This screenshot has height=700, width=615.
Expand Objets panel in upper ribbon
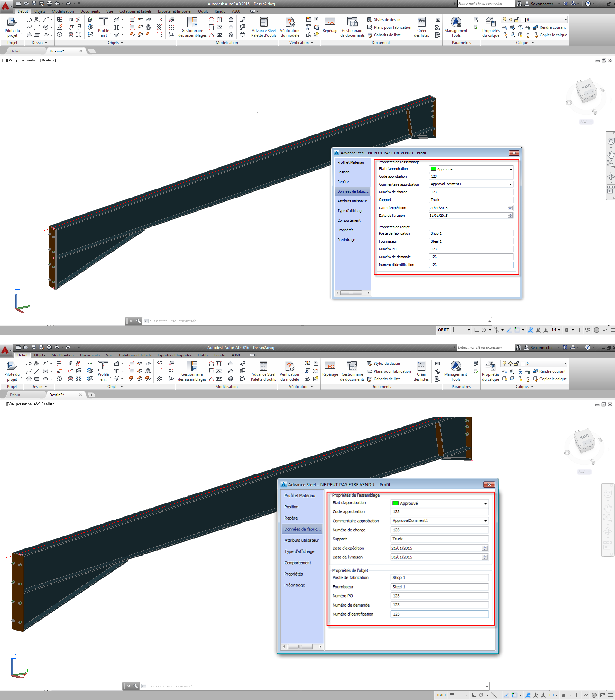[x=115, y=43]
